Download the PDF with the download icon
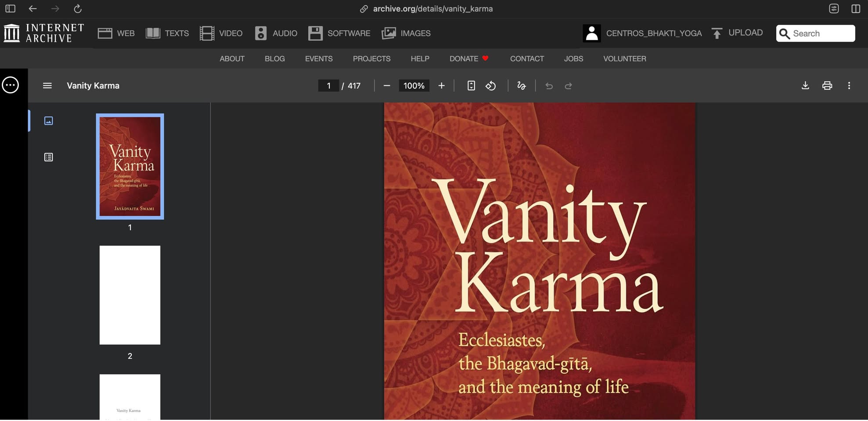 click(805, 86)
